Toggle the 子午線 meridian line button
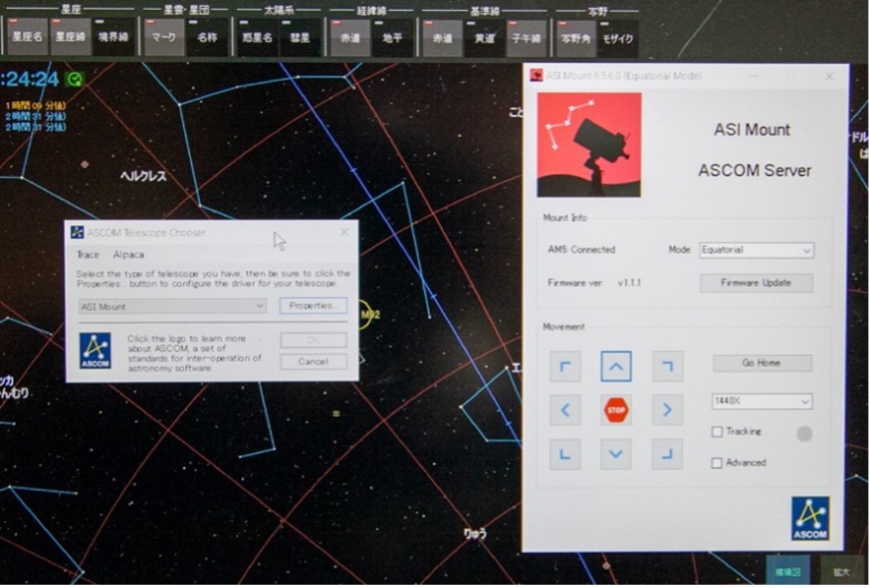 click(526, 37)
